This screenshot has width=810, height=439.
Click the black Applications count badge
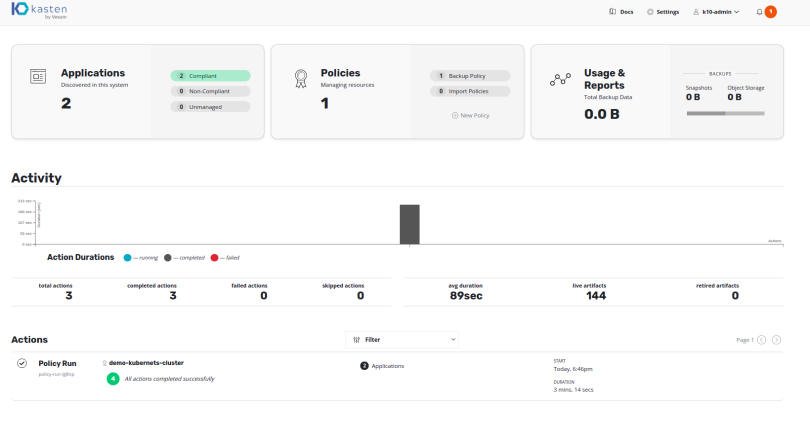pos(364,366)
